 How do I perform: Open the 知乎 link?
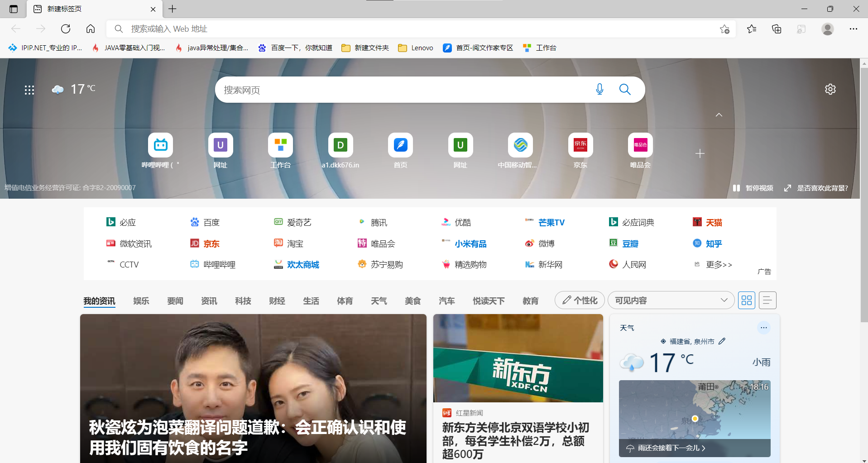[x=713, y=244]
